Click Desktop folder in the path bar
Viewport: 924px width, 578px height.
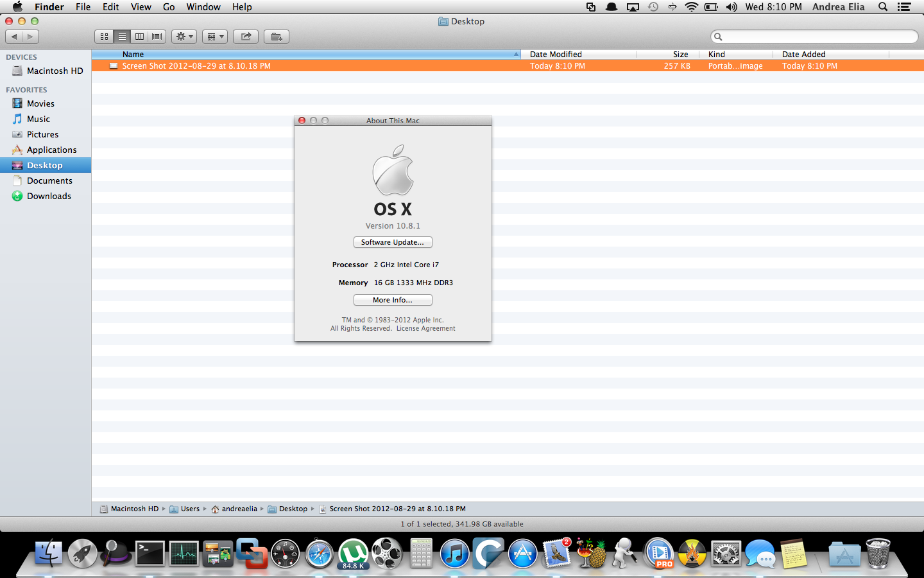[287, 509]
